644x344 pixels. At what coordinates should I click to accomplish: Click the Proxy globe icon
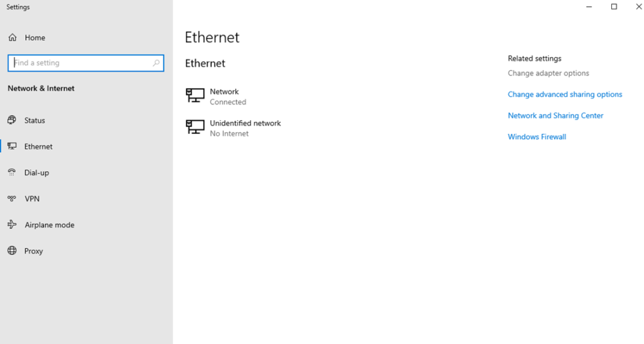[x=12, y=251]
